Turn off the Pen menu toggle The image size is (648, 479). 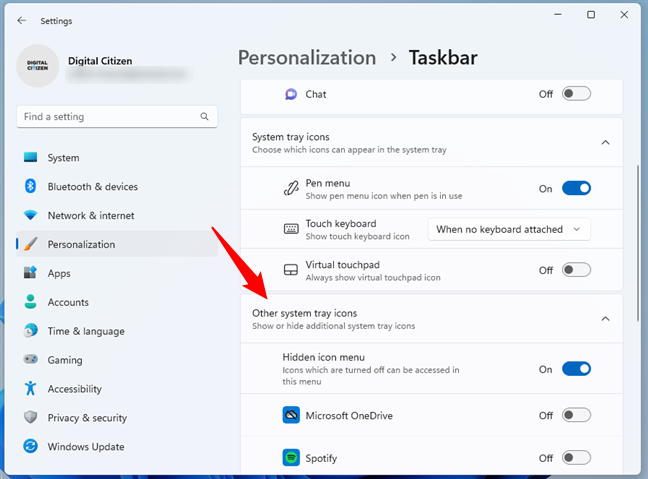coord(576,188)
